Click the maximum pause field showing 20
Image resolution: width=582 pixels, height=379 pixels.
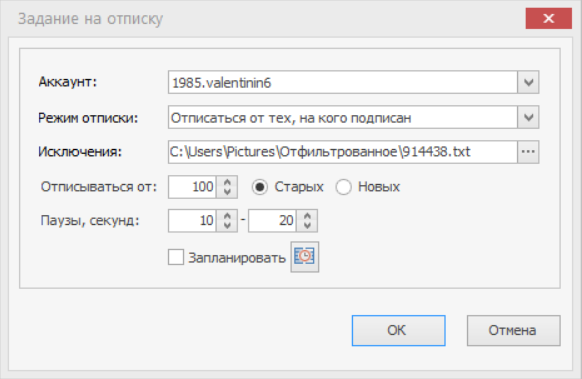pyautogui.click(x=272, y=220)
